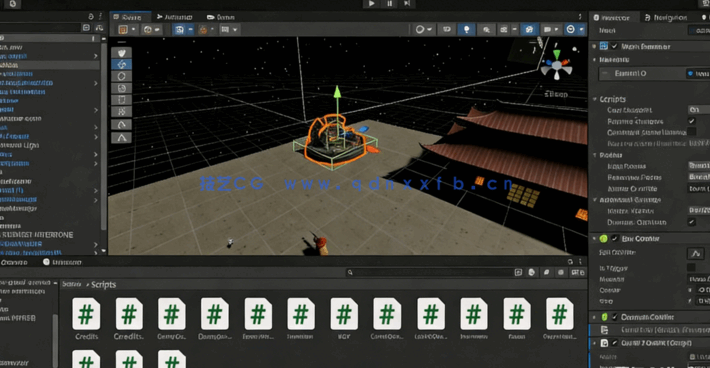Collapse the Probes section arrow
This screenshot has height=368, width=710.
coord(595,155)
